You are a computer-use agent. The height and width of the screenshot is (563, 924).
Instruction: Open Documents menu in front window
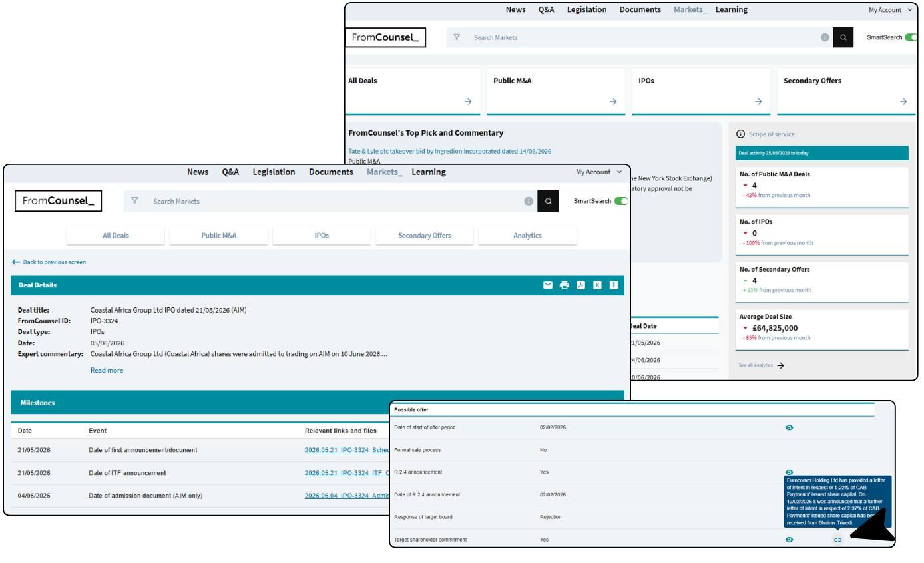point(331,172)
